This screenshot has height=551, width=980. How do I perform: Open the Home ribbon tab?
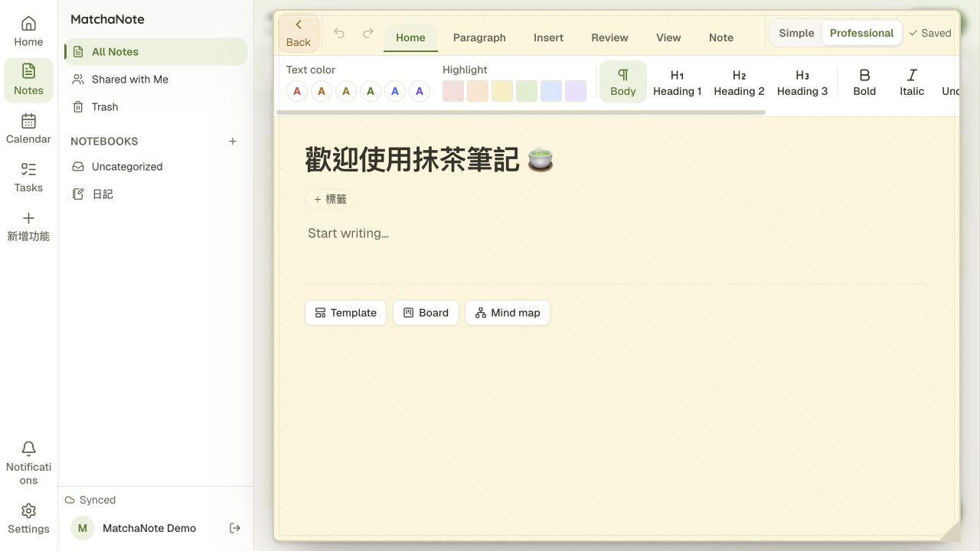[410, 37]
